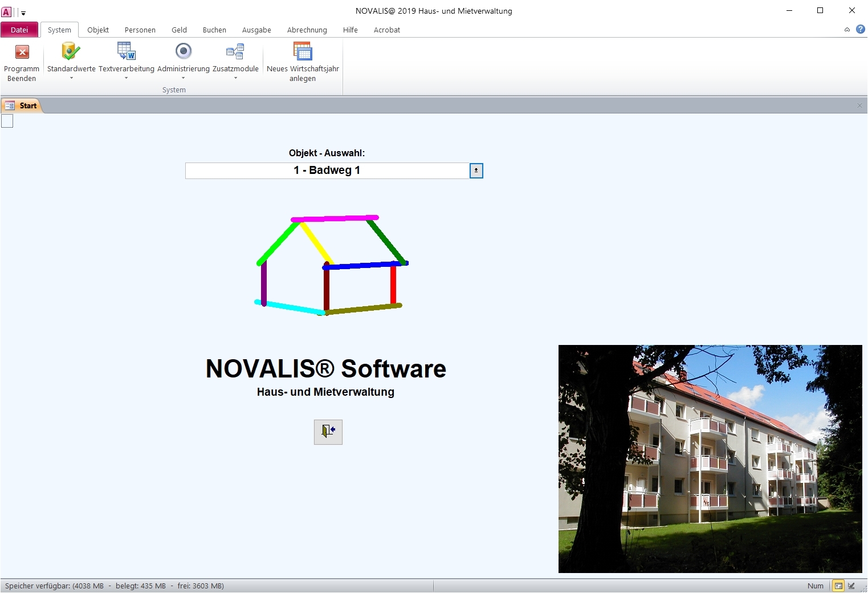
Task: Click the Start tab form icon
Action: click(x=10, y=105)
